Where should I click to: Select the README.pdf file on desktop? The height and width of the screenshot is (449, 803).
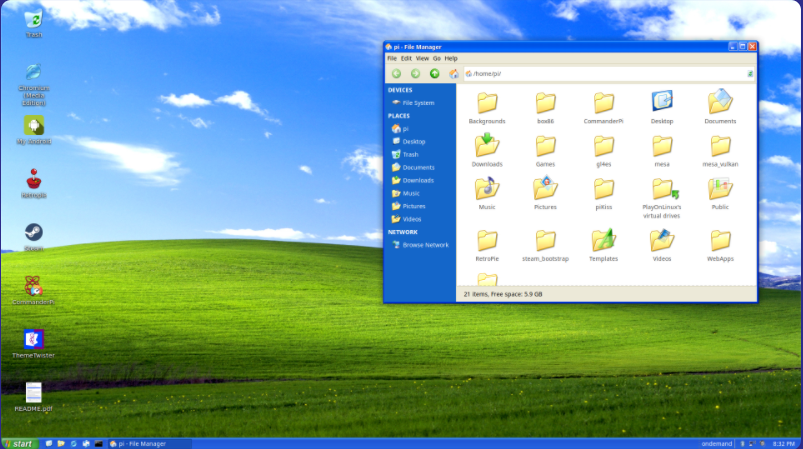(x=34, y=393)
